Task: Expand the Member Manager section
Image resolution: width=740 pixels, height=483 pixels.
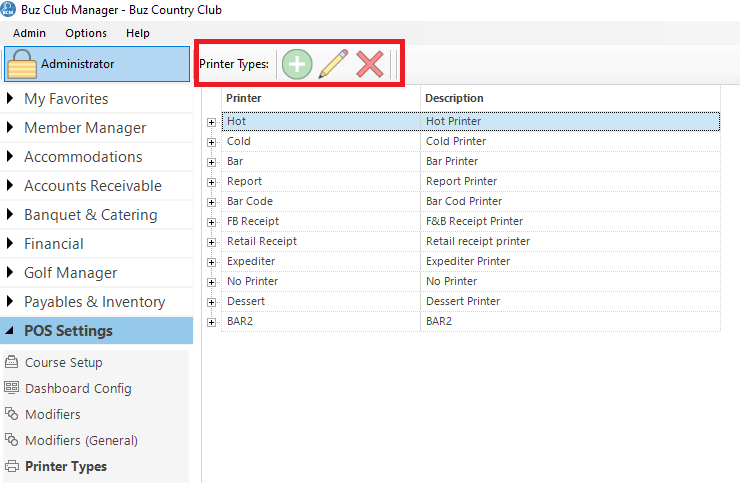Action: [x=84, y=128]
